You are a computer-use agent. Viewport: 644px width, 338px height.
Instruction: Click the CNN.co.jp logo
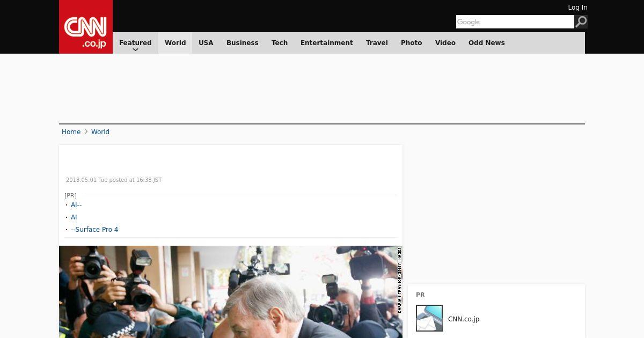click(x=86, y=27)
